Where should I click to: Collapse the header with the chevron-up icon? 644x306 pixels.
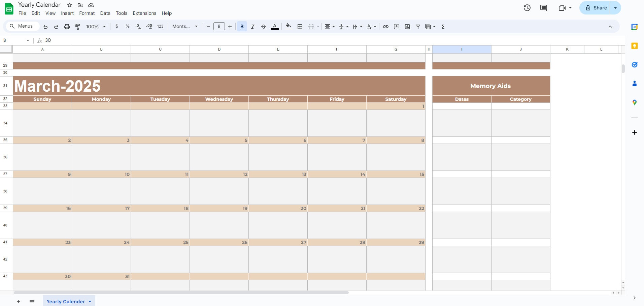tap(610, 27)
